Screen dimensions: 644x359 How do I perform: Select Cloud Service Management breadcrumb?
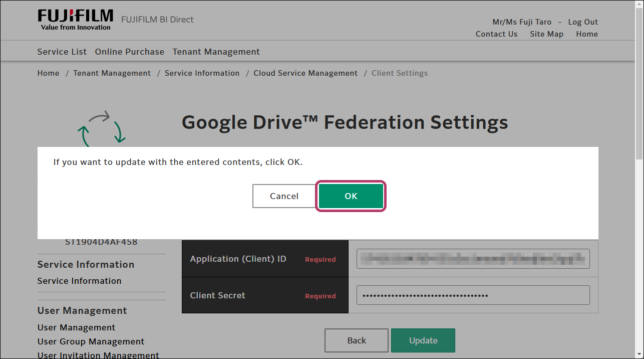pos(305,73)
